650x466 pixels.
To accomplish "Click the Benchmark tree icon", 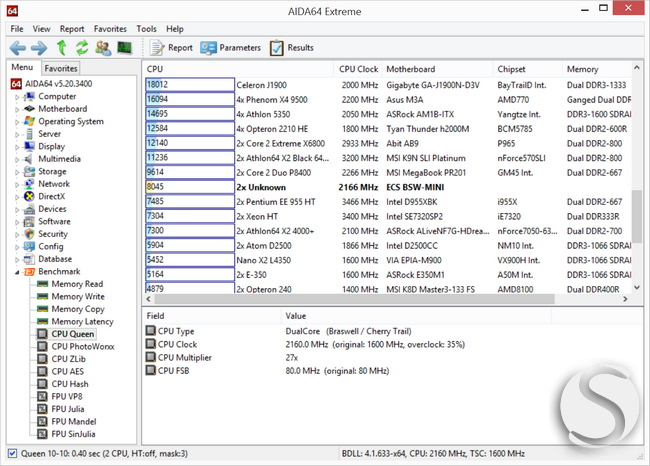I will click(29, 272).
